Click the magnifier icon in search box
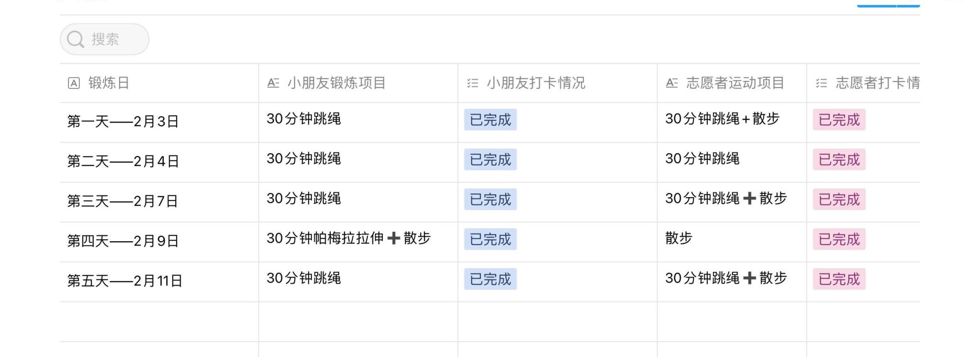 (76, 39)
